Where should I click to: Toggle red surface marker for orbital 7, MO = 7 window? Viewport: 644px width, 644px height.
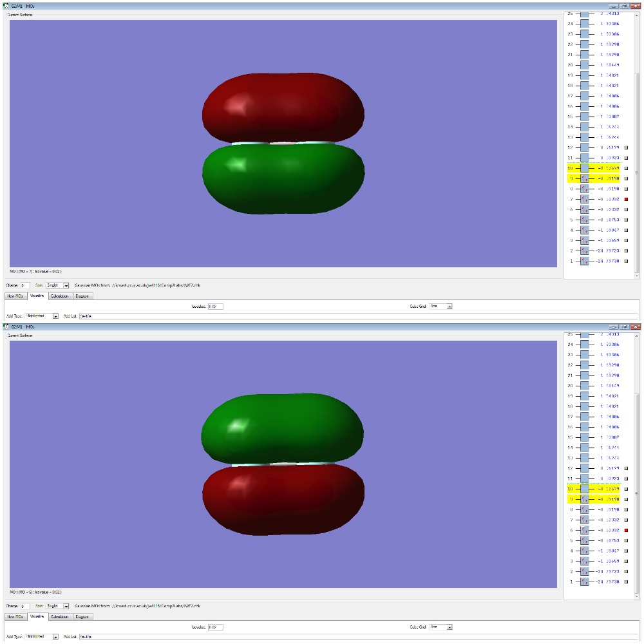(x=626, y=199)
